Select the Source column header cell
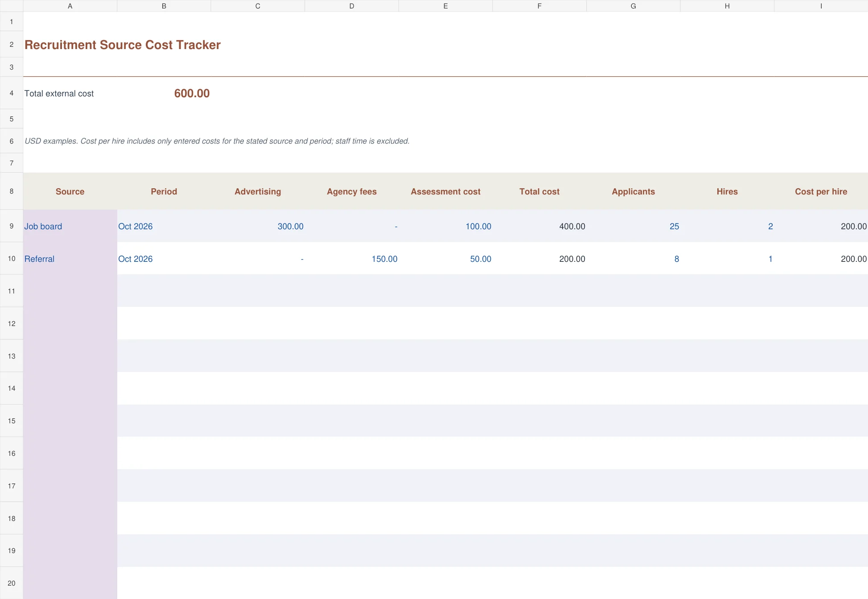The image size is (868, 599). coord(70,191)
